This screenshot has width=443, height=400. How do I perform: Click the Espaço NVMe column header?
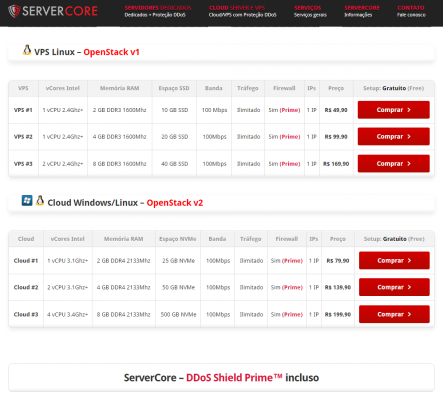click(178, 239)
